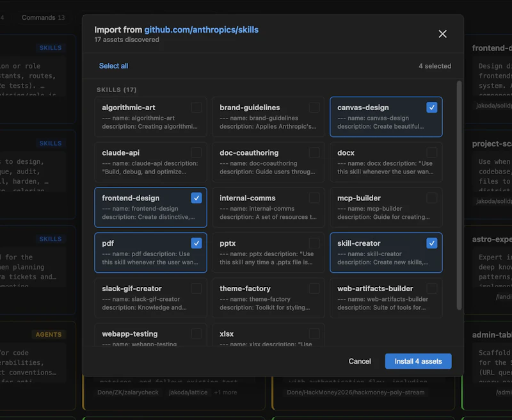Check the pptx skill checkbox

coord(314,243)
